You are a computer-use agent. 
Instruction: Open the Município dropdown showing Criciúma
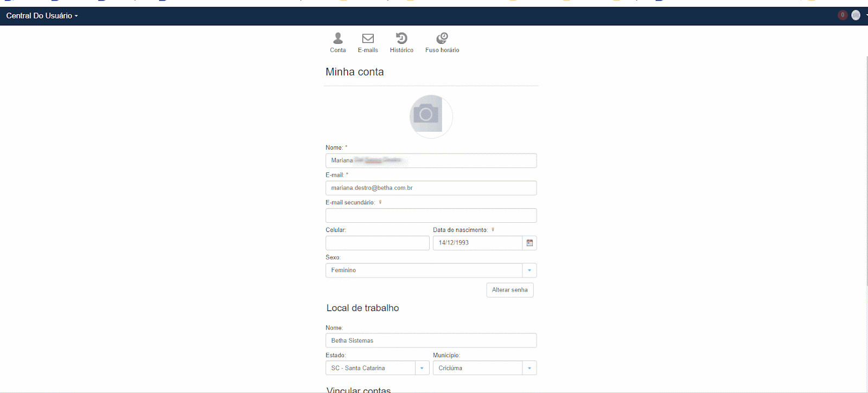point(484,368)
